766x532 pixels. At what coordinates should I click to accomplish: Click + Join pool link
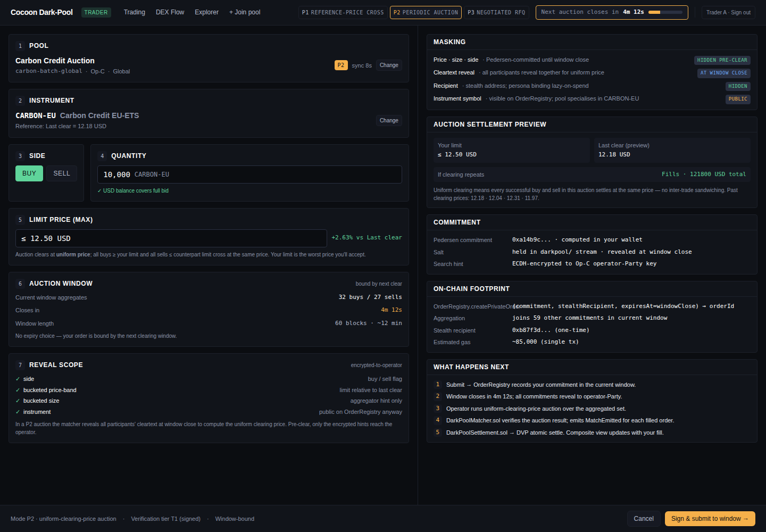click(x=245, y=12)
